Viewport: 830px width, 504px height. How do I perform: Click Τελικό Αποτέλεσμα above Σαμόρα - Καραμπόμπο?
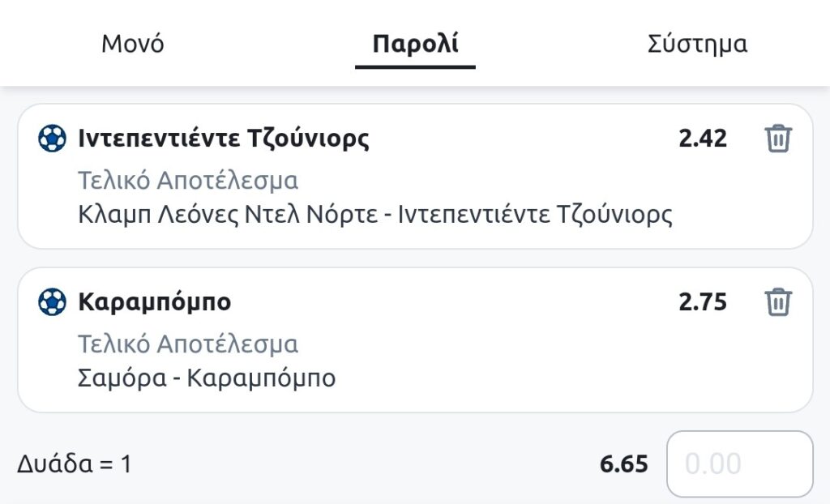tap(188, 344)
